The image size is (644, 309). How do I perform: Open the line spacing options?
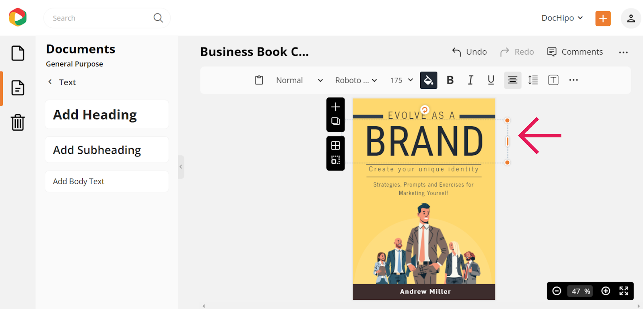point(533,80)
